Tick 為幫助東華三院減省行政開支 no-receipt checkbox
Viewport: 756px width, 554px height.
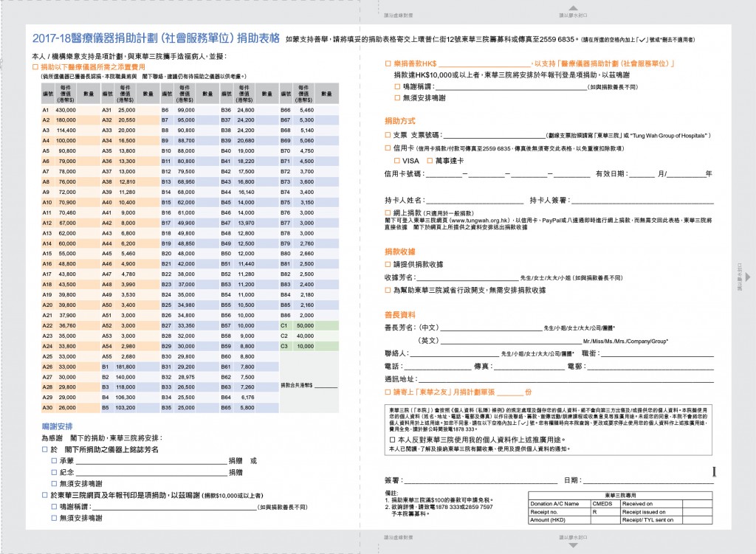click(388, 290)
